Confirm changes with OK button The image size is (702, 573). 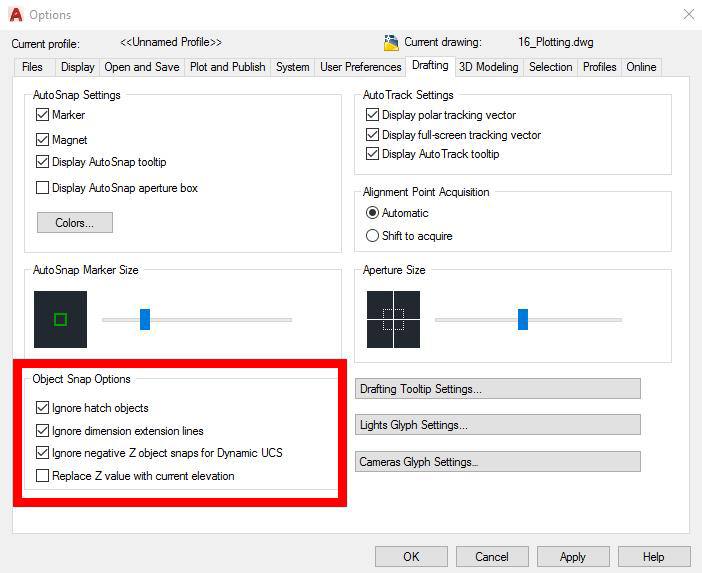[x=411, y=557]
